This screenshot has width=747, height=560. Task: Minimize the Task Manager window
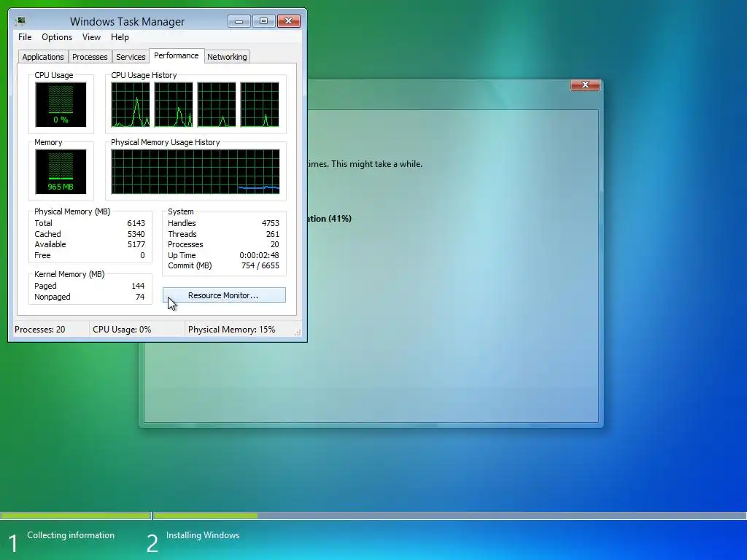point(239,21)
